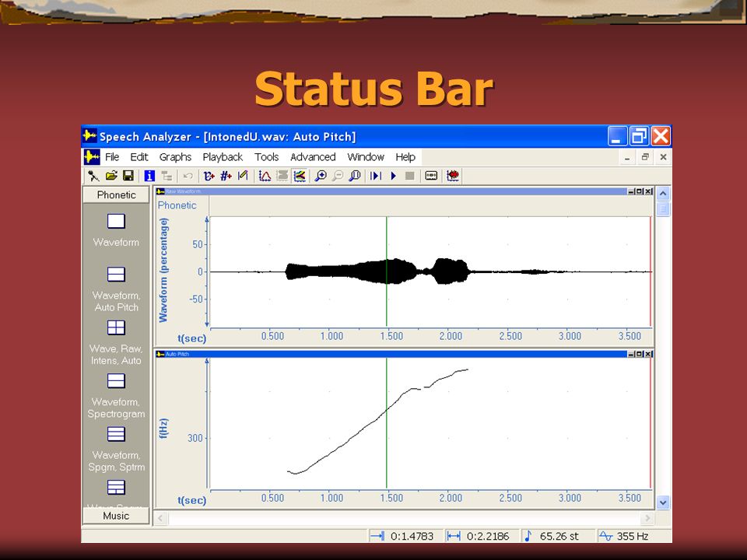The height and width of the screenshot is (560, 747).
Task: Open the Edit menu
Action: [139, 157]
